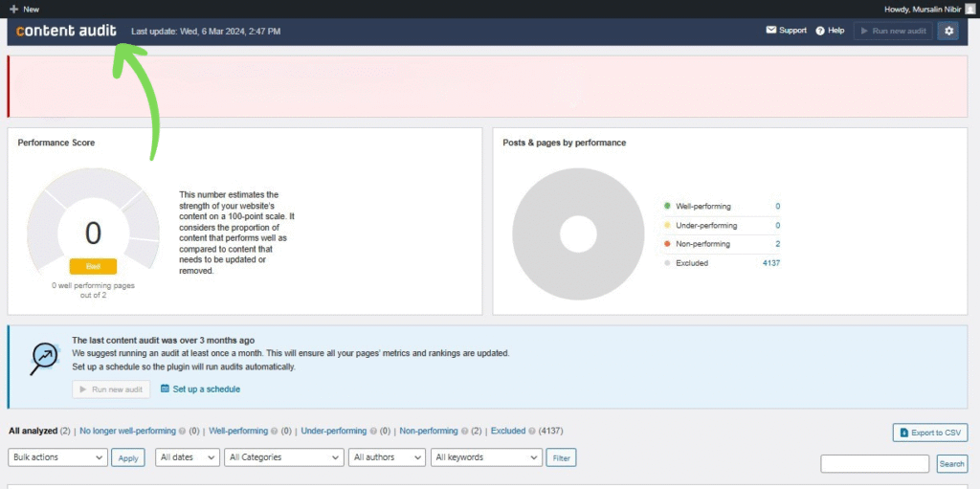Screen dimensions: 980x489
Task: Open the All dates dropdown
Action: coord(188,457)
